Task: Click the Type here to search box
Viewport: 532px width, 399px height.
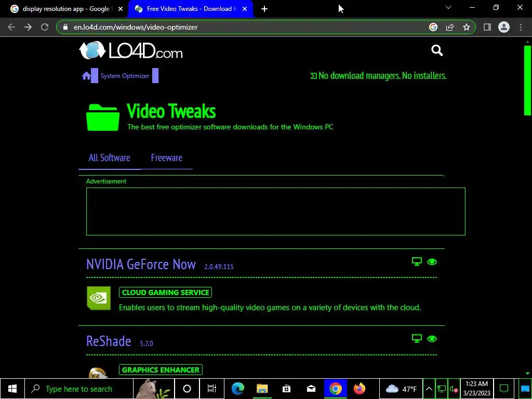Action: (x=79, y=389)
